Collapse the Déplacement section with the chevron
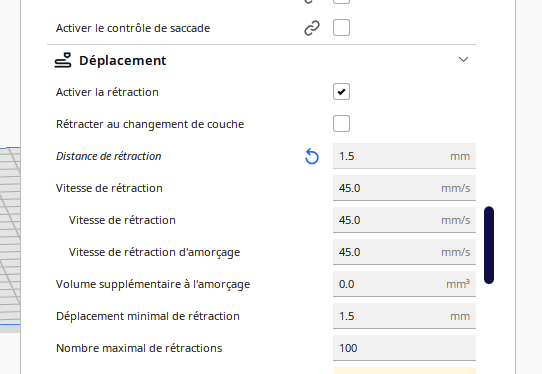This screenshot has width=542, height=374. (463, 59)
